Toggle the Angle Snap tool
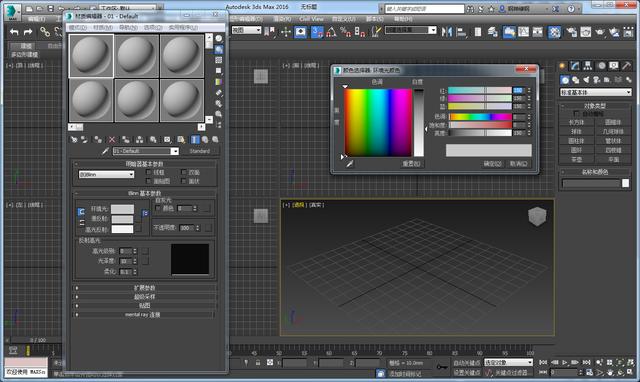This screenshot has height=382, width=640. pos(331,32)
